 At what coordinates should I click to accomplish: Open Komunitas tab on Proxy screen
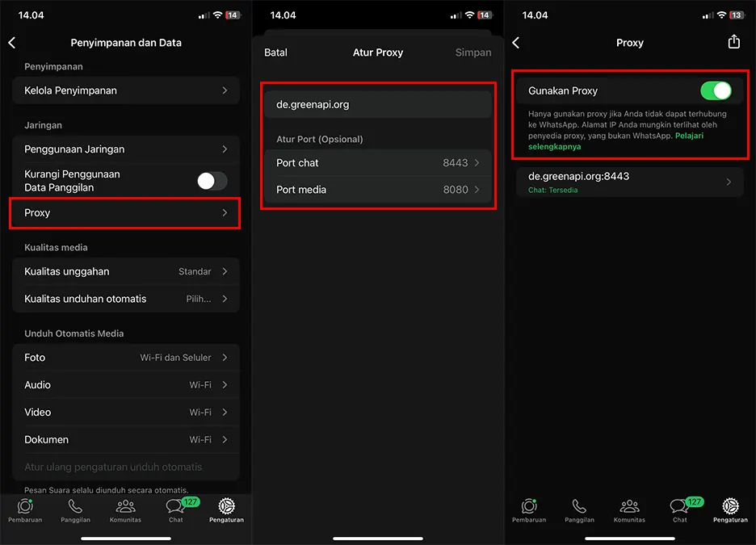pyautogui.click(x=629, y=510)
